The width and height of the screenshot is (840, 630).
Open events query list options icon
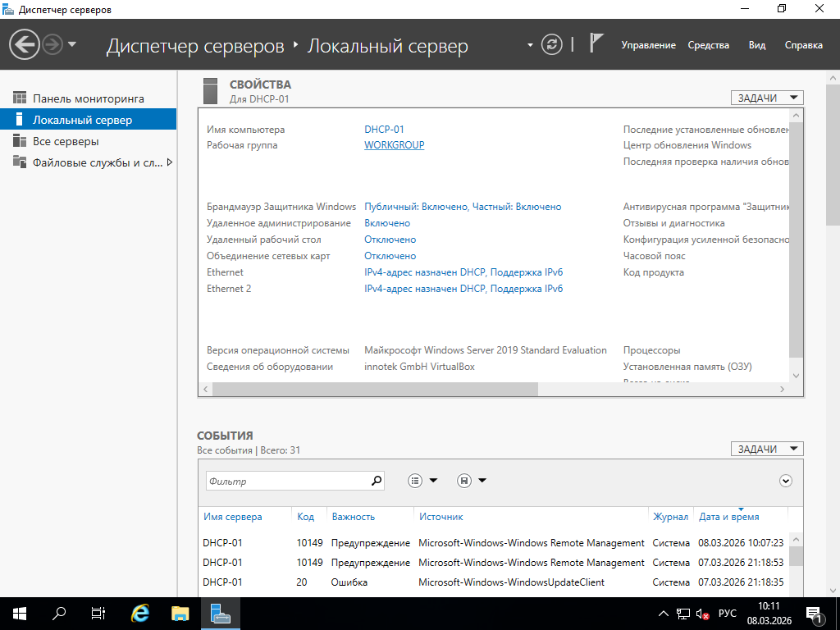click(x=415, y=481)
